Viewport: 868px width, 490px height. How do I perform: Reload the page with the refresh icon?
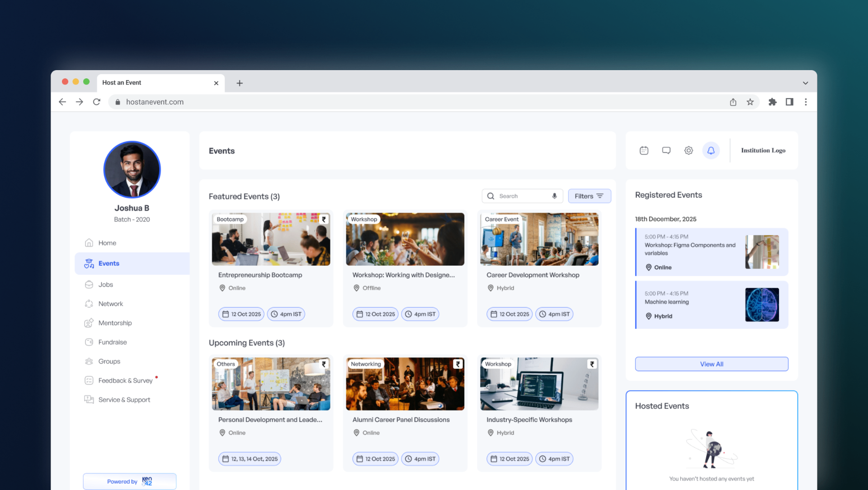click(97, 102)
